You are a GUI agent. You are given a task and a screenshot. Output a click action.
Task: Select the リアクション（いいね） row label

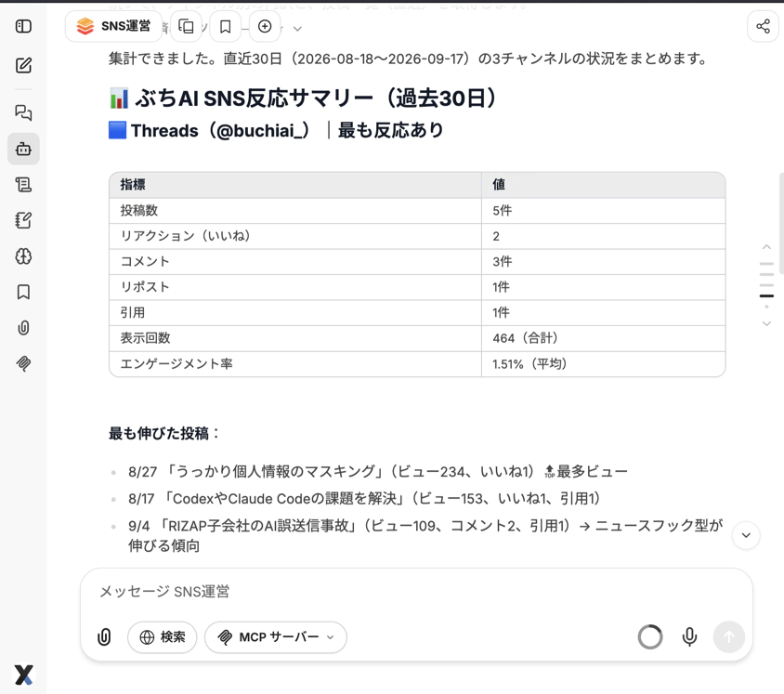pyautogui.click(x=185, y=236)
